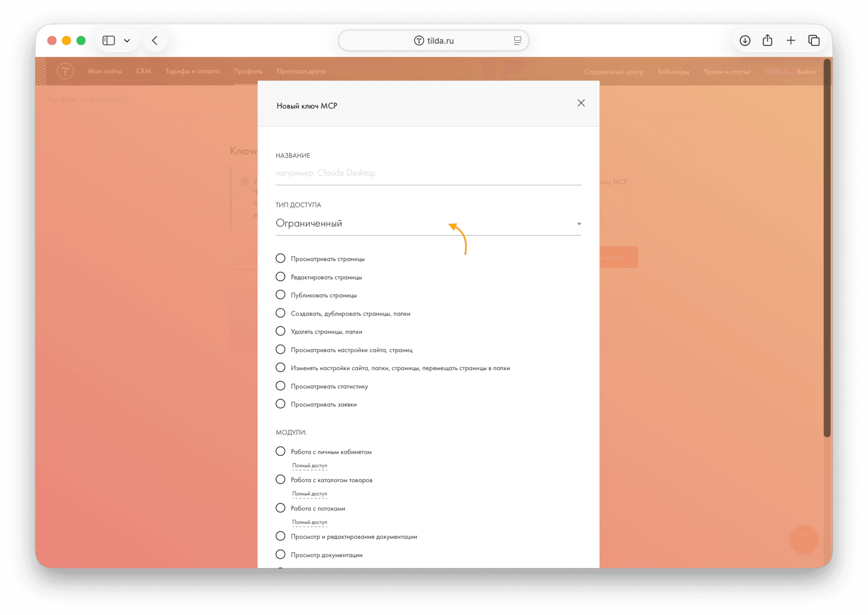
Task: Click the Share icon in Safari toolbar
Action: pos(767,40)
